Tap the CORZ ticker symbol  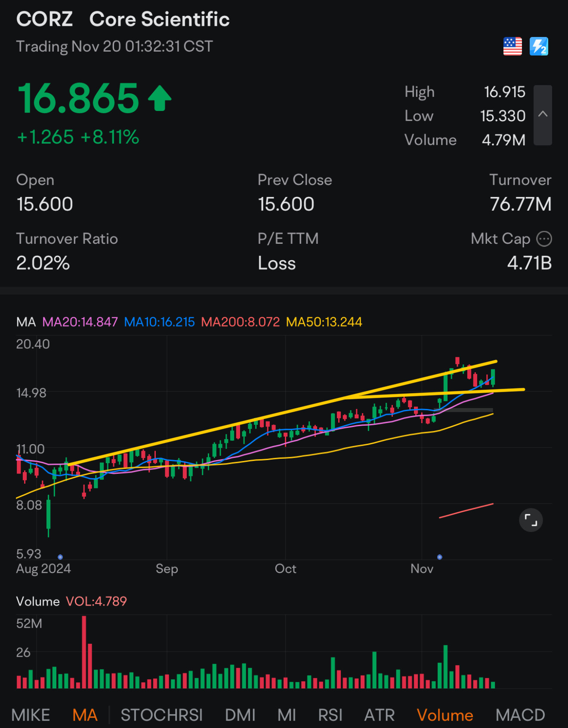pyautogui.click(x=44, y=19)
